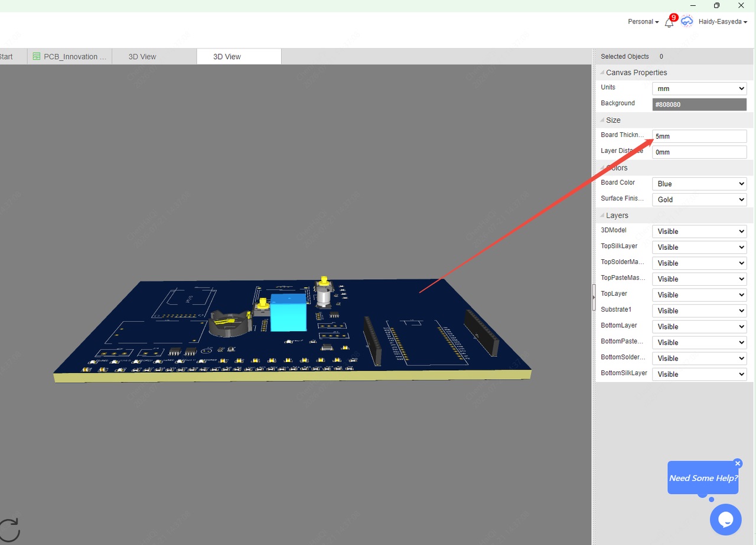Open the notifications bell icon

tap(669, 22)
